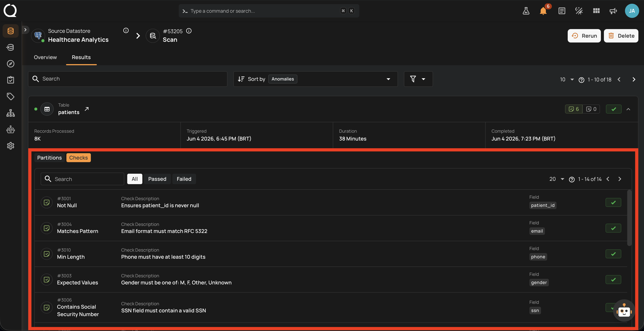Click pass status for Min Length check

click(613, 254)
